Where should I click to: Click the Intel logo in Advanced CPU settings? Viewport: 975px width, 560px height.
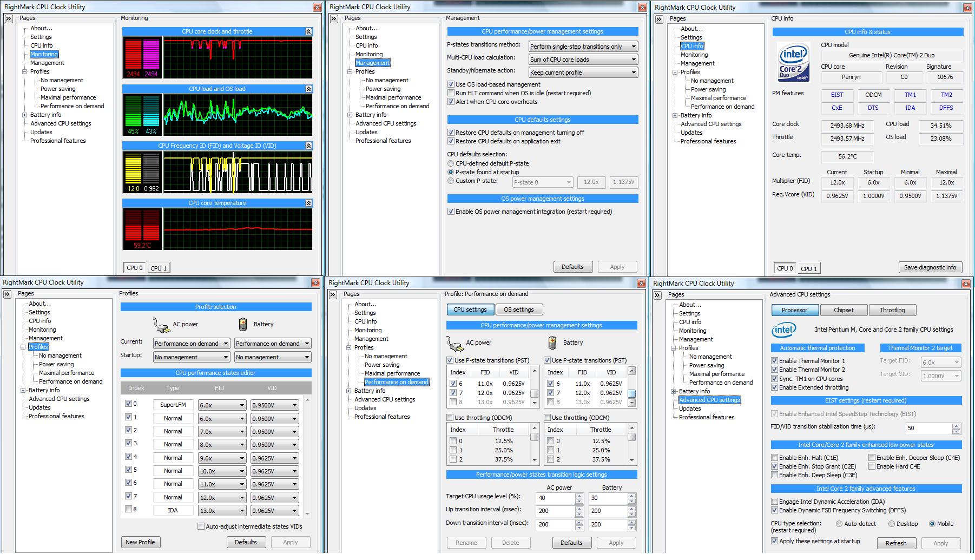pos(784,330)
